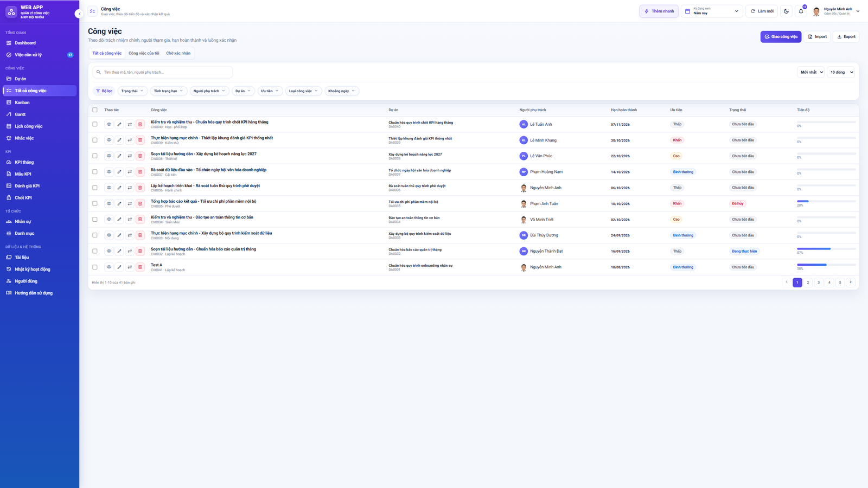Open Kanban in the sidebar
Image resolution: width=868 pixels, height=488 pixels.
click(40, 102)
